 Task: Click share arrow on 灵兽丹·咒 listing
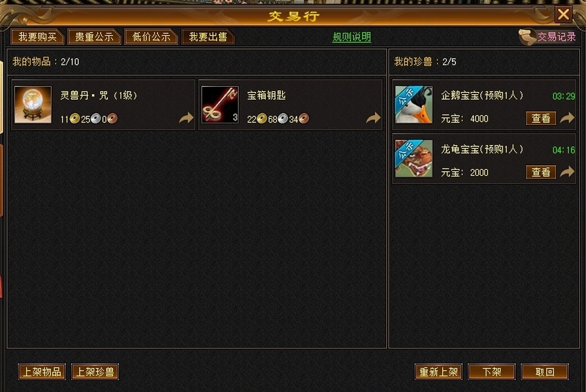(x=186, y=118)
